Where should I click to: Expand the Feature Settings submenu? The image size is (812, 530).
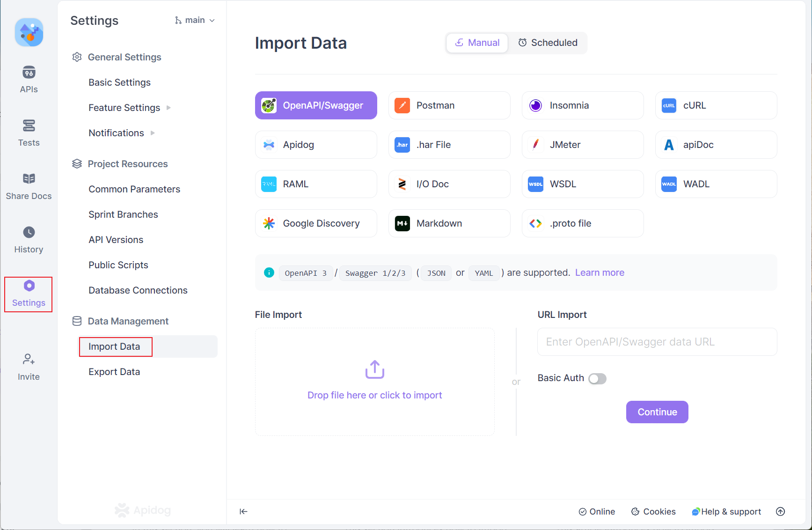[x=124, y=107]
